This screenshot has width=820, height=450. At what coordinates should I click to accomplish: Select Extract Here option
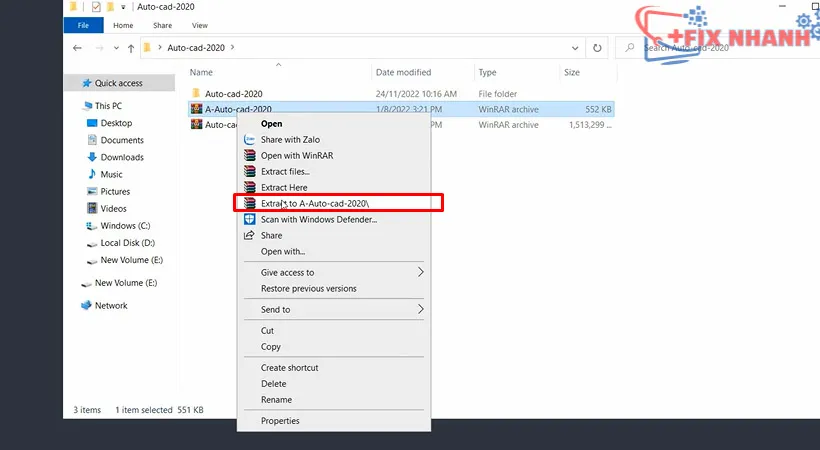(x=284, y=187)
